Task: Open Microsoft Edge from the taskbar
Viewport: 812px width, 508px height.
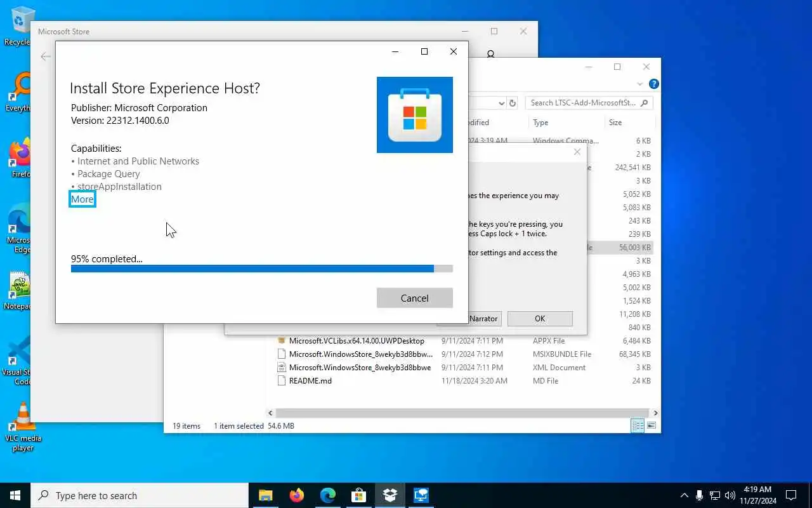Action: coord(327,495)
